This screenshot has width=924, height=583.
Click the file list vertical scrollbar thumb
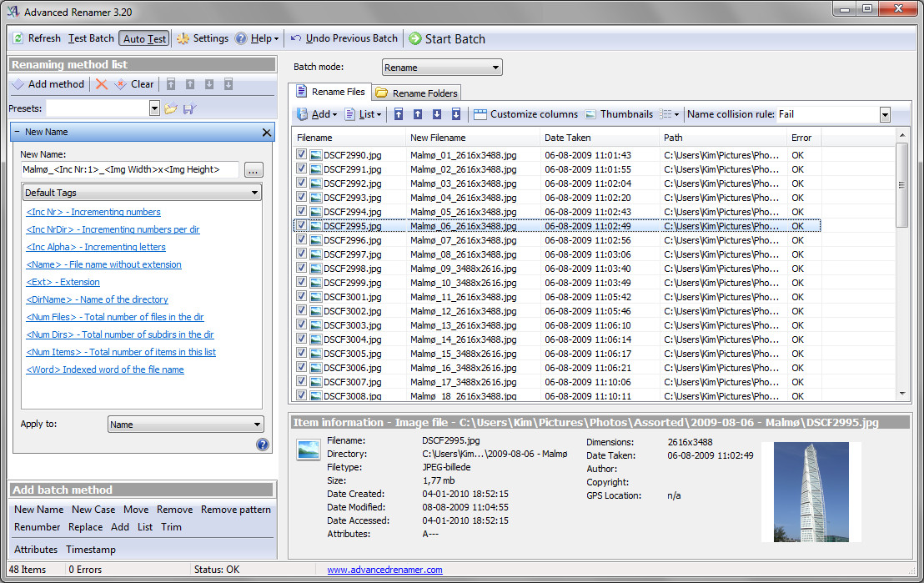coord(901,184)
